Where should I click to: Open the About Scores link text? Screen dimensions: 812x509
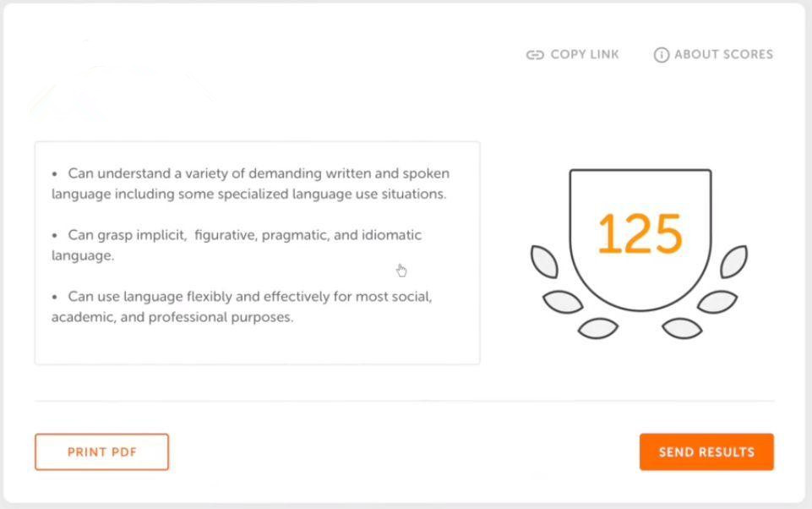pyautogui.click(x=723, y=54)
